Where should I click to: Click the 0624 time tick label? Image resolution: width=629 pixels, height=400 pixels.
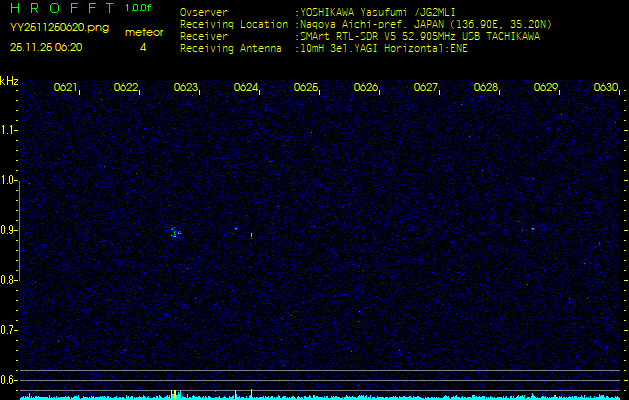point(246,88)
